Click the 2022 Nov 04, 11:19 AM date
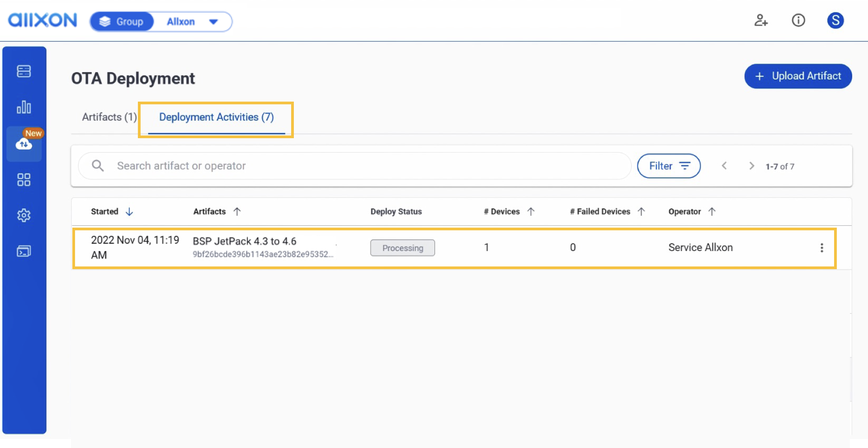The height and width of the screenshot is (448, 868). [x=135, y=247]
